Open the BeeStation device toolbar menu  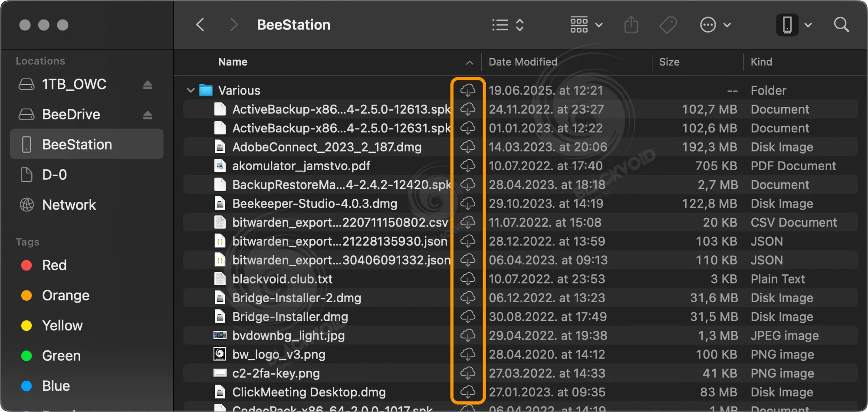(794, 25)
